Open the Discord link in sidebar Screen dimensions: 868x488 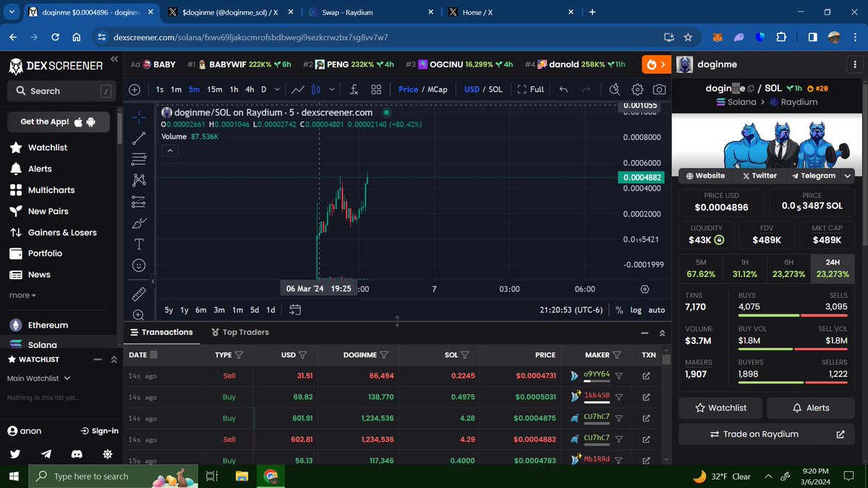tap(77, 453)
